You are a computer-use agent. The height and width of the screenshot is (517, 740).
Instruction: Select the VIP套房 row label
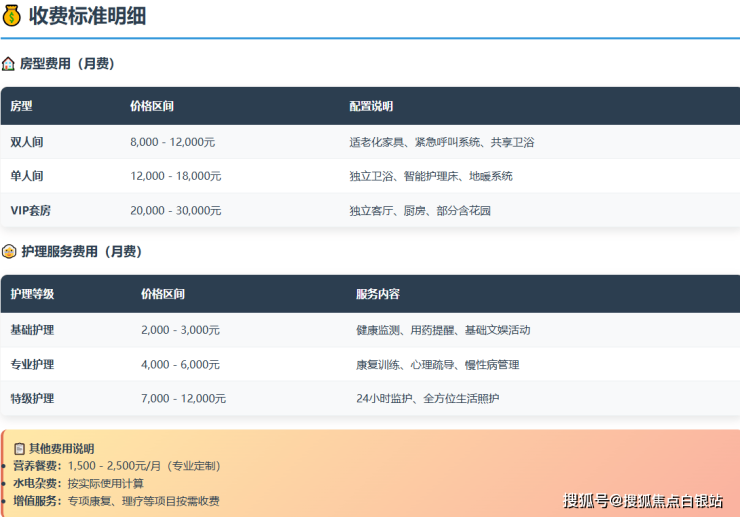coord(32,210)
